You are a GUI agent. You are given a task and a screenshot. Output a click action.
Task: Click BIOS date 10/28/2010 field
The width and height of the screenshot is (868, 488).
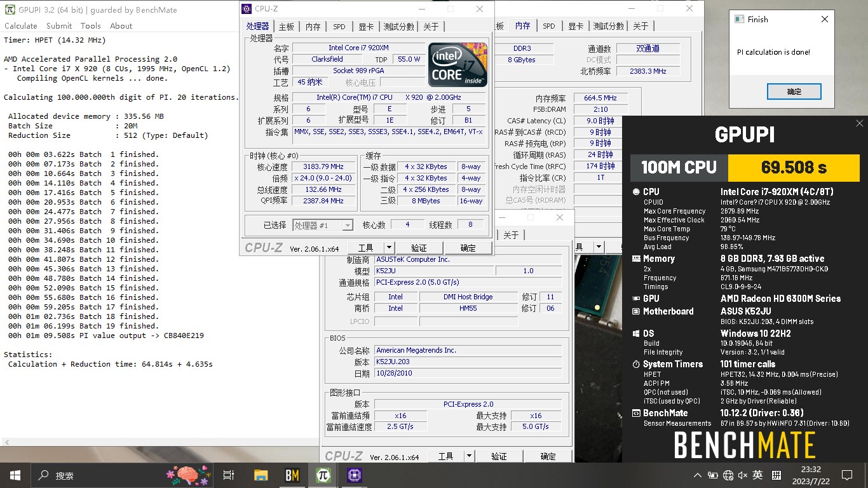[468, 373]
